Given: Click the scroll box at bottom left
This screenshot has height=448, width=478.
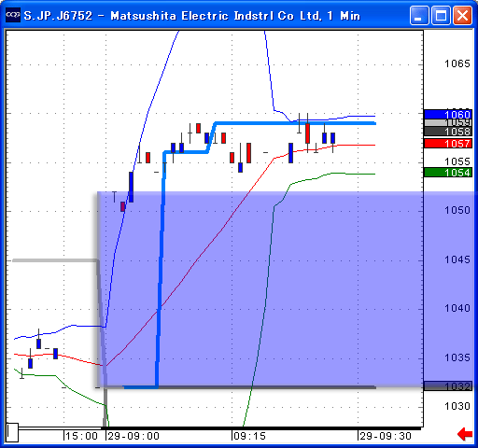Looking at the screenshot, I should (12, 432).
